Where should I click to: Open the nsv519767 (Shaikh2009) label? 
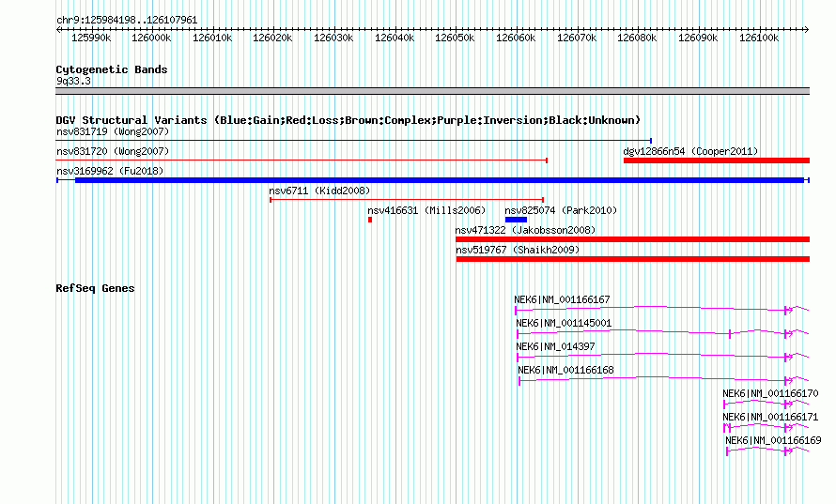[x=518, y=250]
